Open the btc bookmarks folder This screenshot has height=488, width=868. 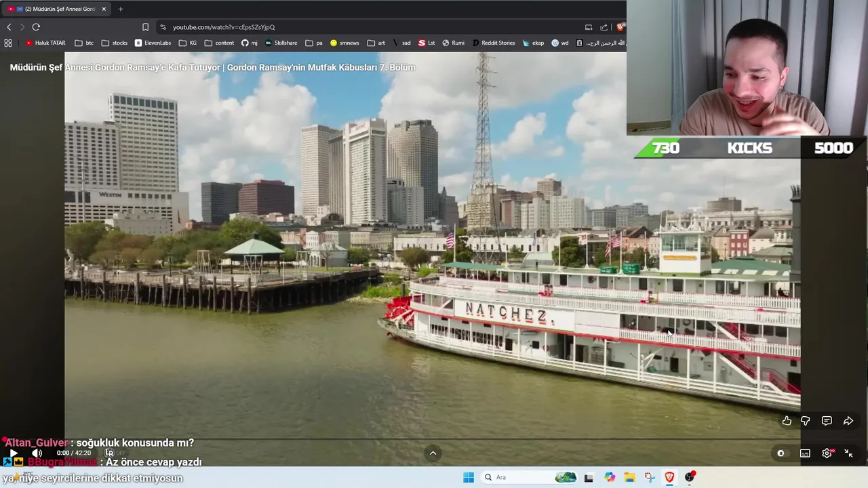84,43
